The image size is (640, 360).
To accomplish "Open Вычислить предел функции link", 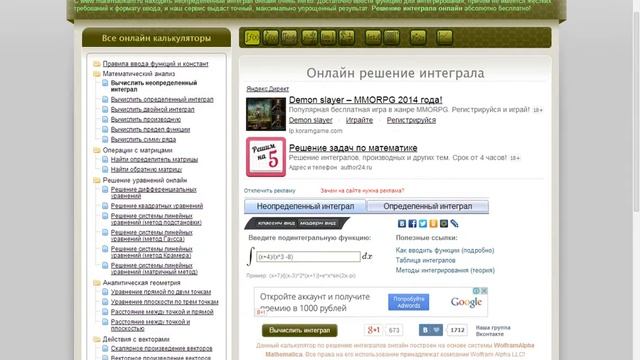I will tap(150, 129).
